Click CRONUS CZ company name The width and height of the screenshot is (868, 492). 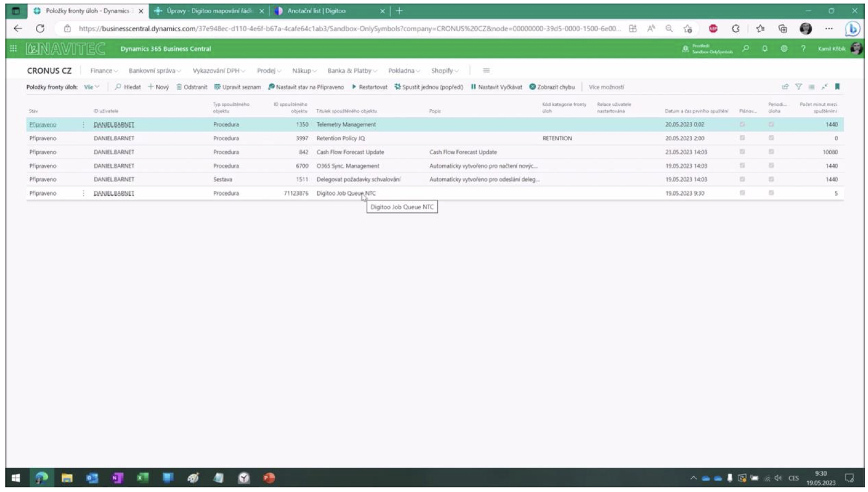(49, 70)
